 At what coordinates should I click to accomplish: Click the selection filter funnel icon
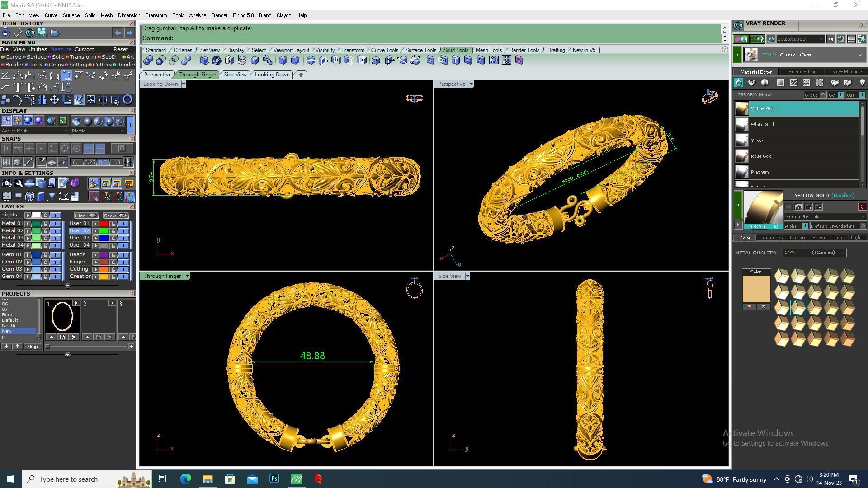click(52, 196)
